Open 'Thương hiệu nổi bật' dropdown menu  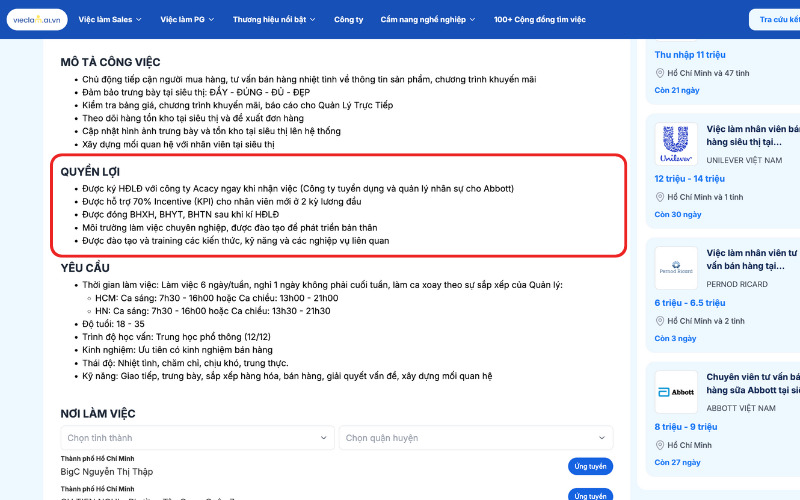point(275,19)
